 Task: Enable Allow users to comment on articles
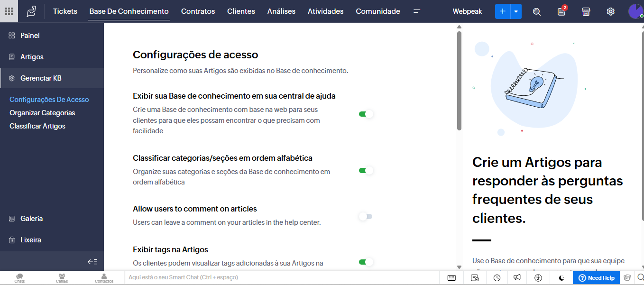point(366,216)
